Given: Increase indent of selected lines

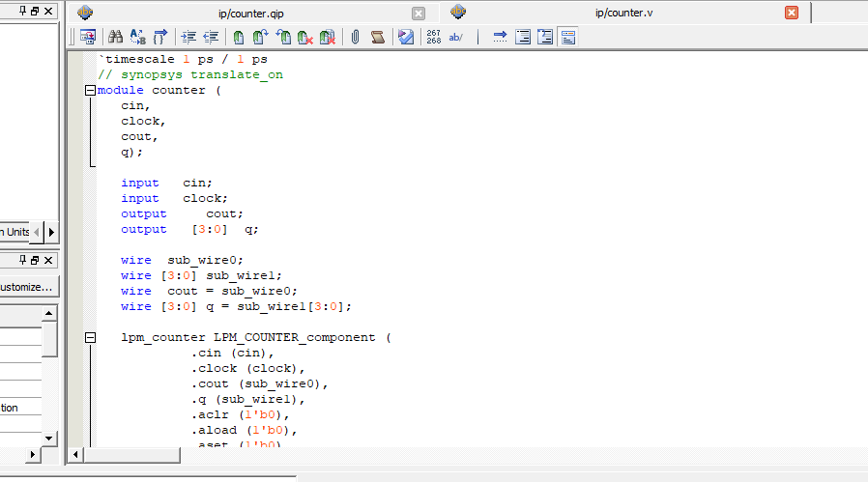Looking at the screenshot, I should 188,37.
